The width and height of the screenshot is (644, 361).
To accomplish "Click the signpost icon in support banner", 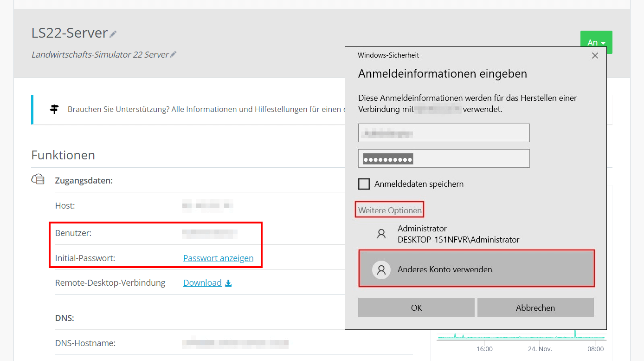I will 54,109.
